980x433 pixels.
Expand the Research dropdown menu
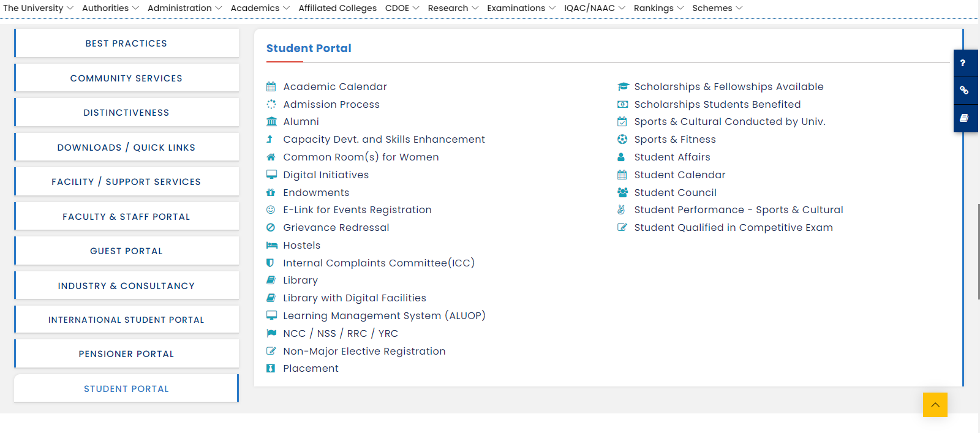[453, 8]
